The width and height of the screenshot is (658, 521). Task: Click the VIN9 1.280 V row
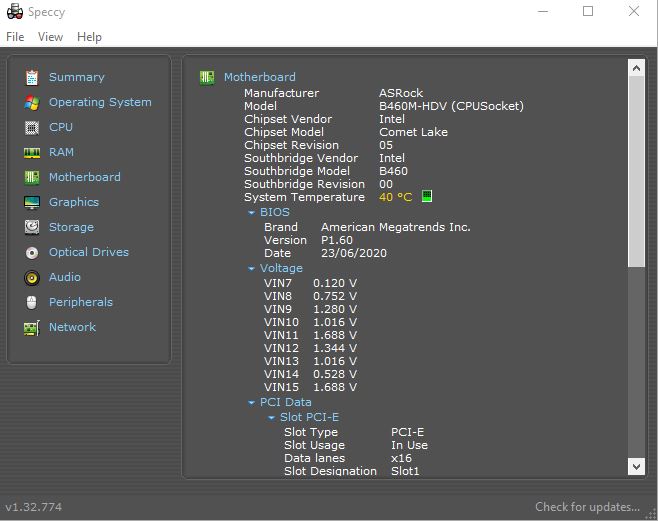[311, 310]
